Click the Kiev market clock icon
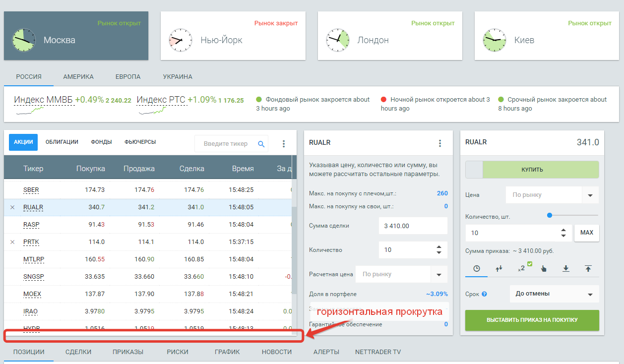 coord(494,40)
